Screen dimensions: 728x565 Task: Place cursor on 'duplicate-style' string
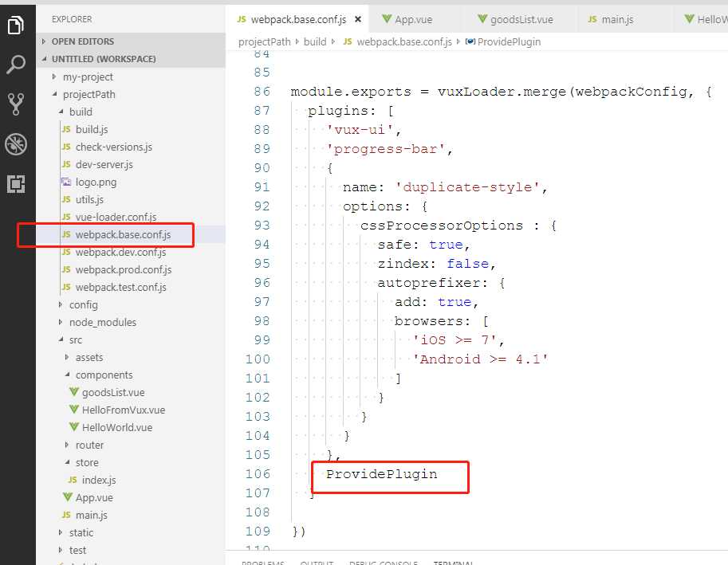[467, 187]
